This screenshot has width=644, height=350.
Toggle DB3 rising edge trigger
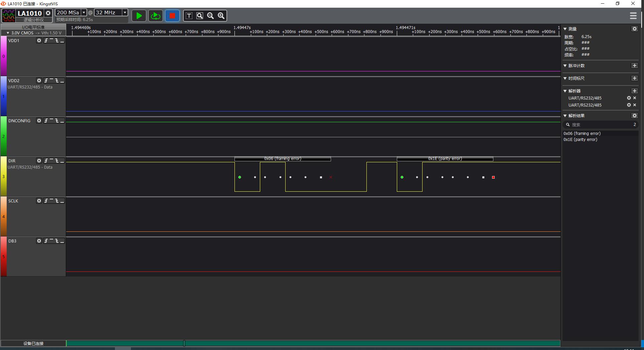(46, 241)
